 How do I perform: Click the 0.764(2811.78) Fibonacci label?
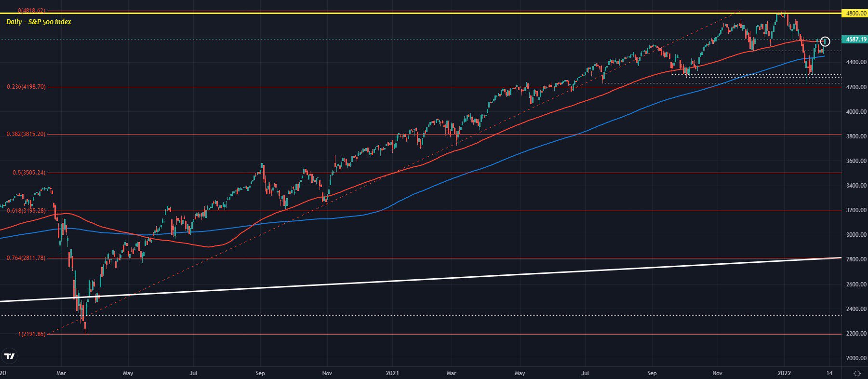(26, 258)
